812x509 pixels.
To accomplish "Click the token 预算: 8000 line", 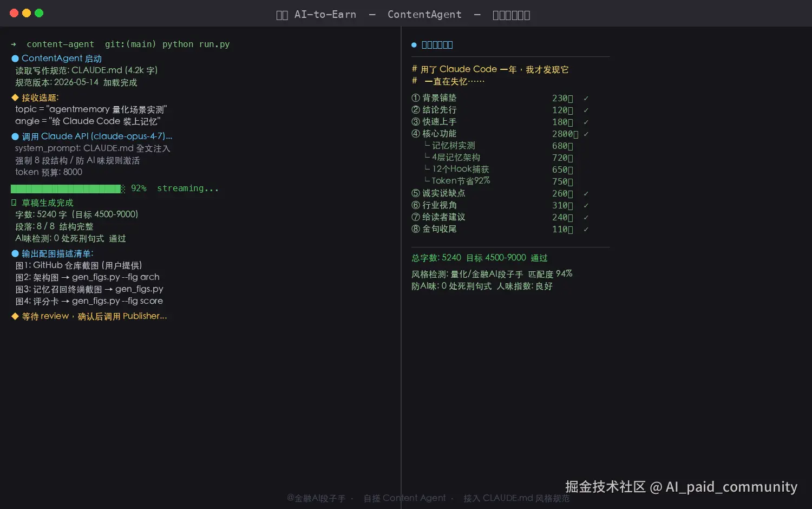I will [49, 172].
